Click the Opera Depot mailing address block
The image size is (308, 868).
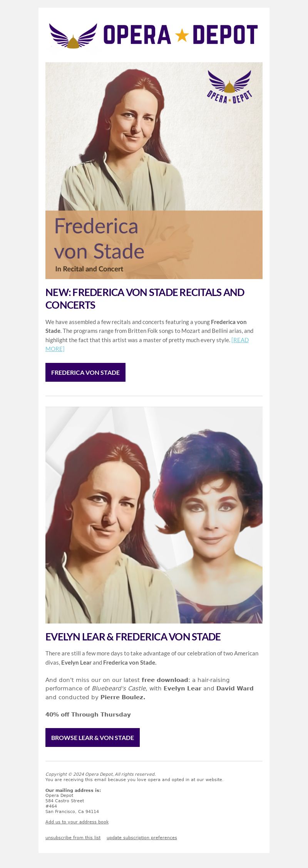point(73,801)
